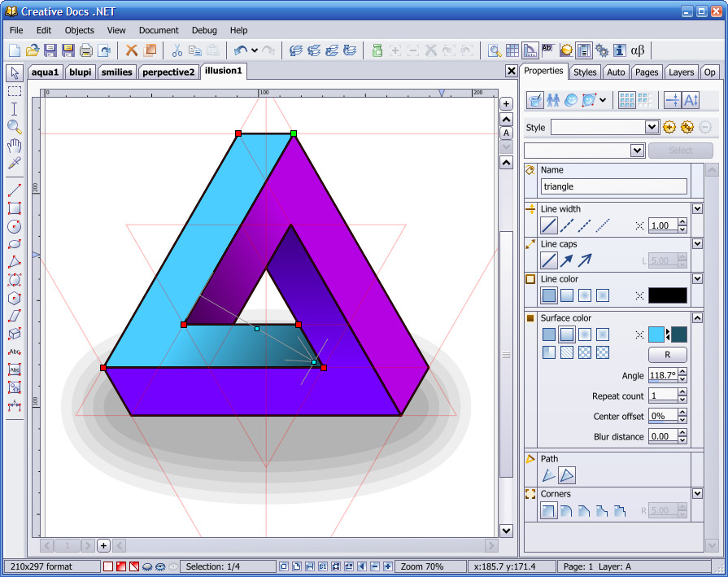Screen dimensions: 728x577
Task: Select the arrow selection tool
Action: [15, 73]
